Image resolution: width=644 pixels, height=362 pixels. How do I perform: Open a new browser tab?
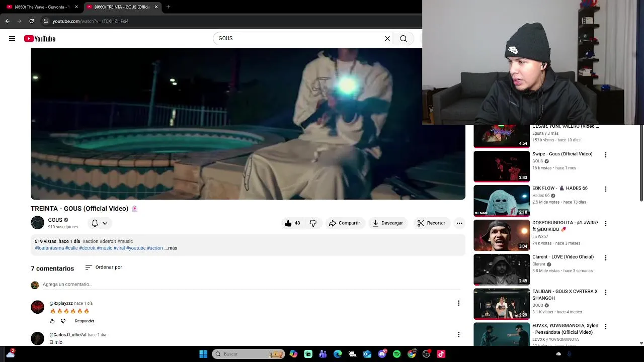pyautogui.click(x=168, y=7)
